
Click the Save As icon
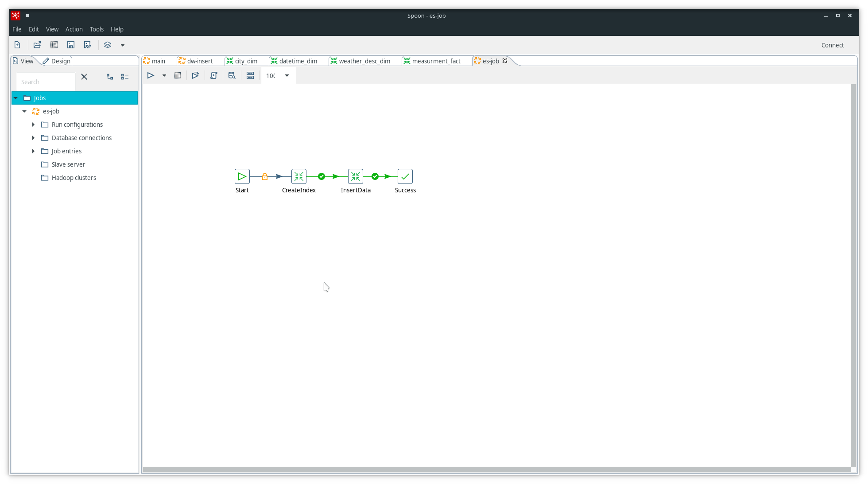88,45
